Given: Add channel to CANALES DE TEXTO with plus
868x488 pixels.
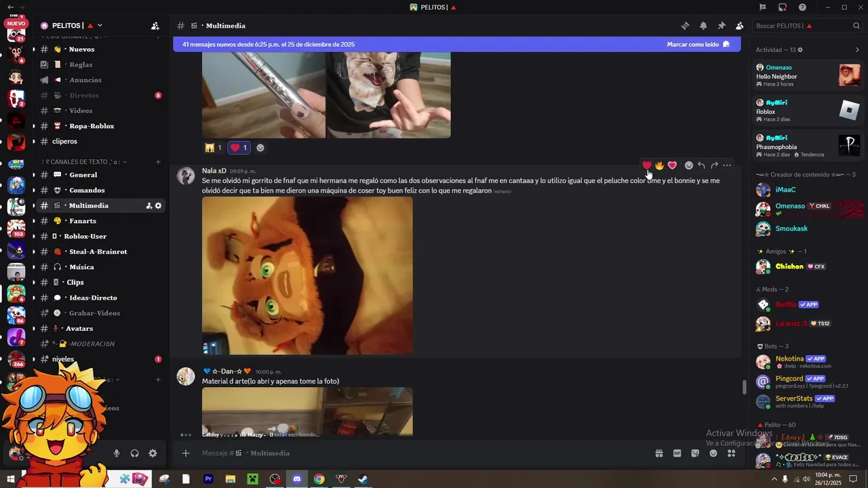Looking at the screenshot, I should [158, 162].
